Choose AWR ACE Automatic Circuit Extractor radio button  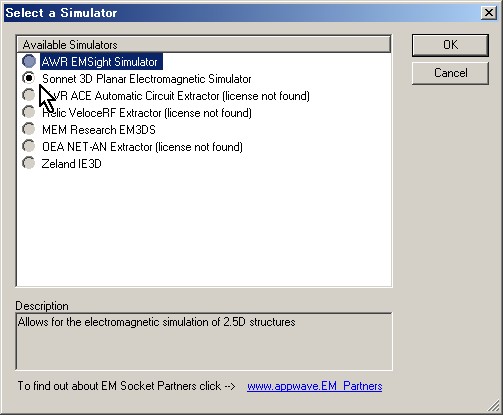(29, 95)
